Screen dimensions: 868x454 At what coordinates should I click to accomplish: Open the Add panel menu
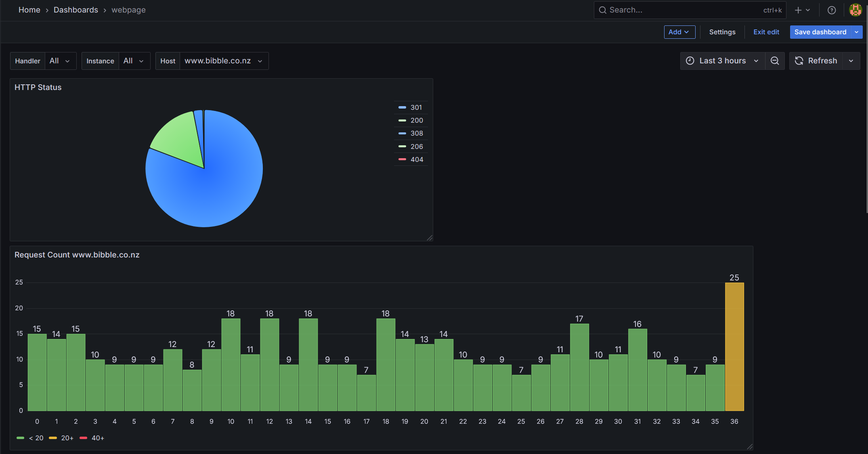[679, 32]
